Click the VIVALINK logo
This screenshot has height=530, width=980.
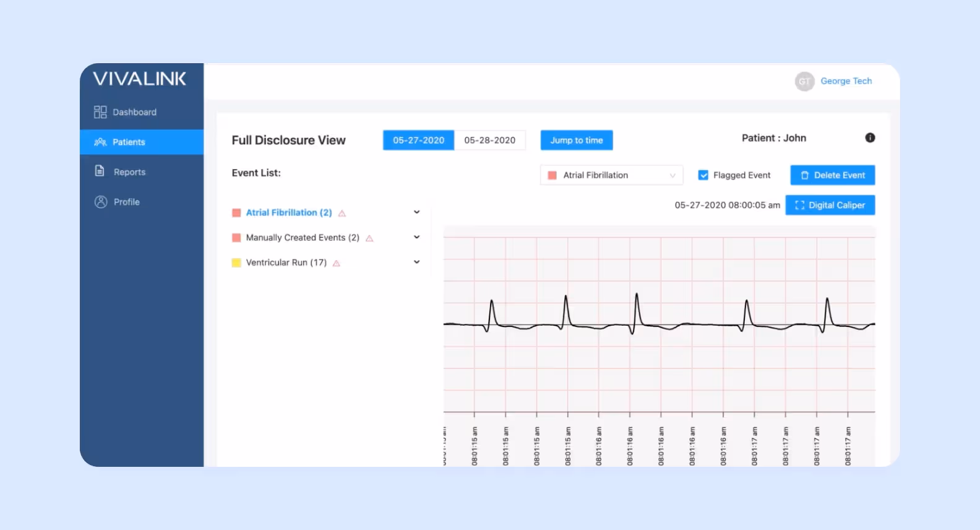pos(140,79)
